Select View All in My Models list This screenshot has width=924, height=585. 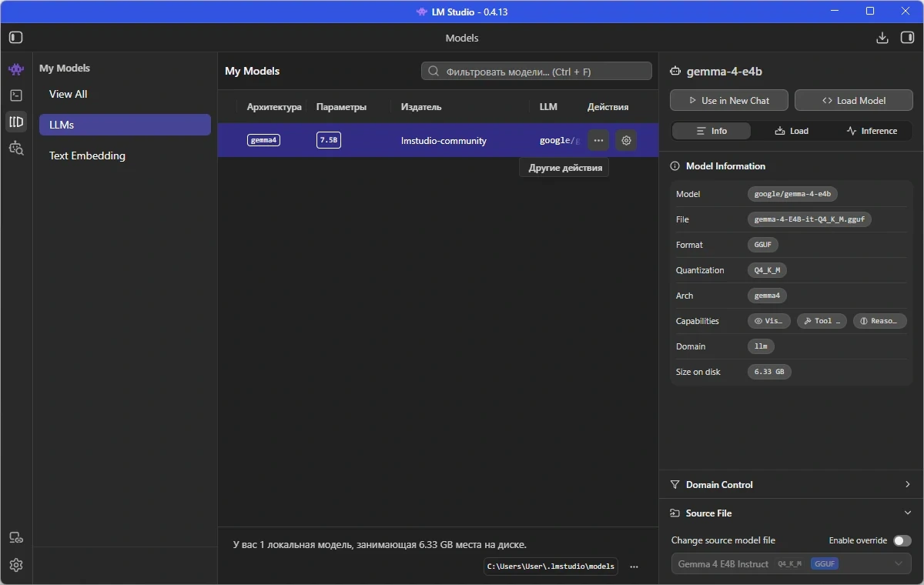click(125, 94)
